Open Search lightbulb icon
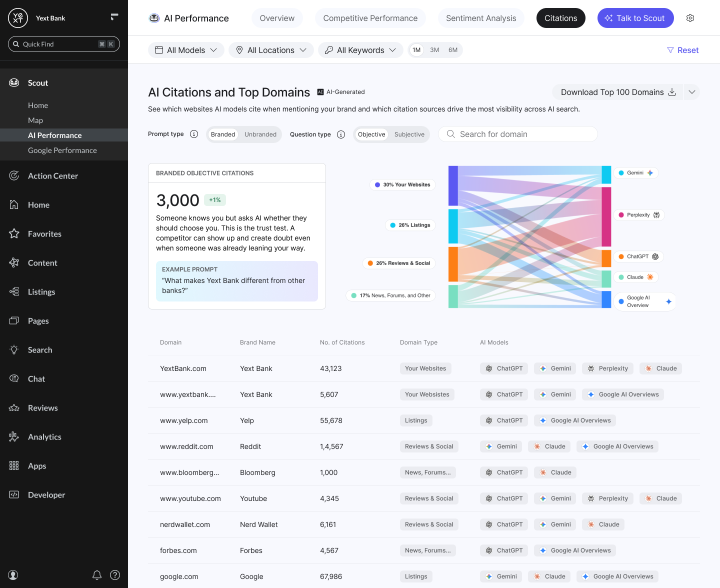 coord(14,350)
